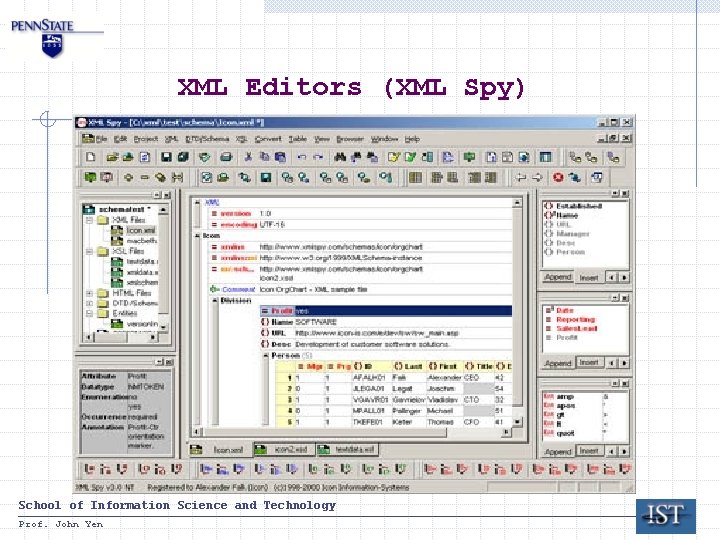Click the Find binoculars icon

tap(340, 157)
